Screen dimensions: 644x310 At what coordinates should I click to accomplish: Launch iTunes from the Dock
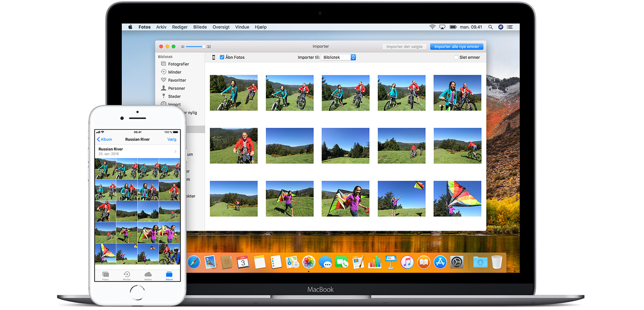pyautogui.click(x=407, y=262)
